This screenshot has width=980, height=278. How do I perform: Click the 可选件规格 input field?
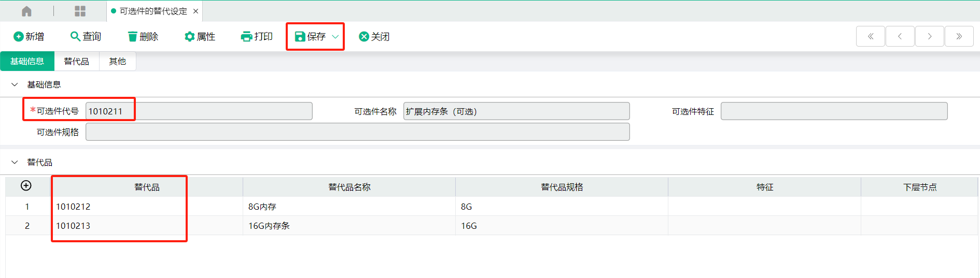point(357,132)
